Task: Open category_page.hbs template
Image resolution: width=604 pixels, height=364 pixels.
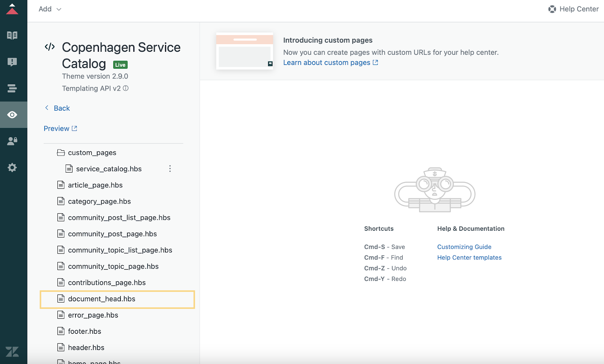Action: coord(99,201)
